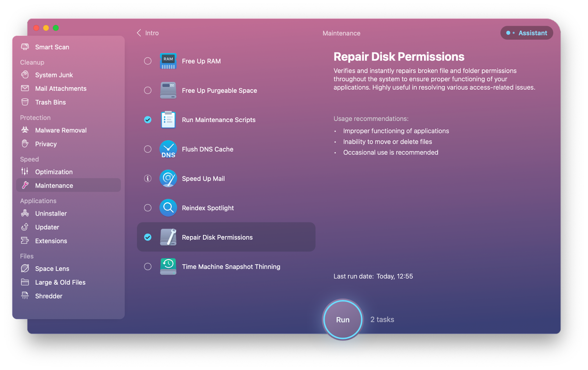
Task: Open the Assistant panel
Action: click(x=527, y=33)
